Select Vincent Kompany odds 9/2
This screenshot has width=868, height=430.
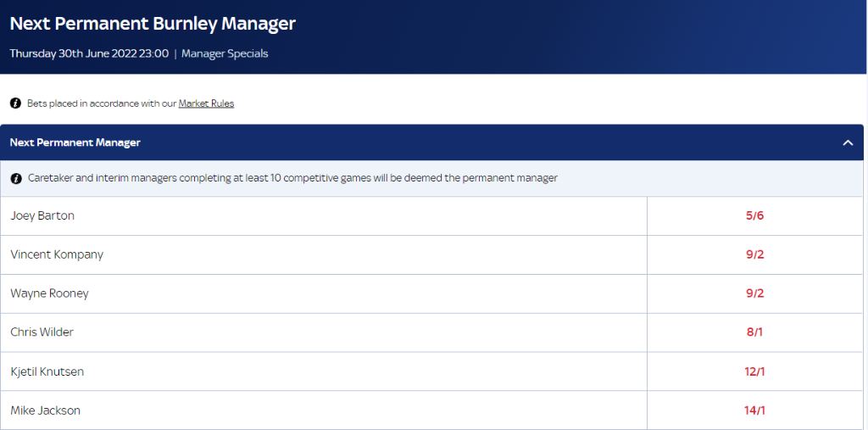(x=754, y=255)
